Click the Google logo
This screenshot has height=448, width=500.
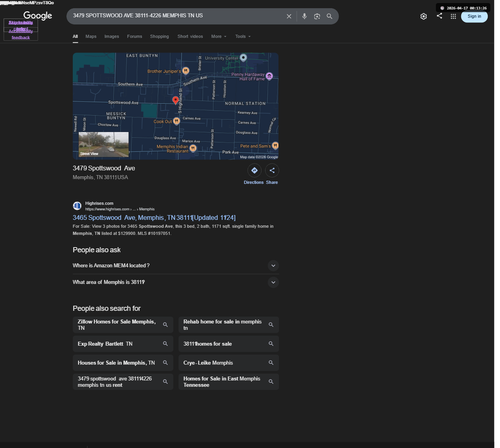(x=37, y=16)
